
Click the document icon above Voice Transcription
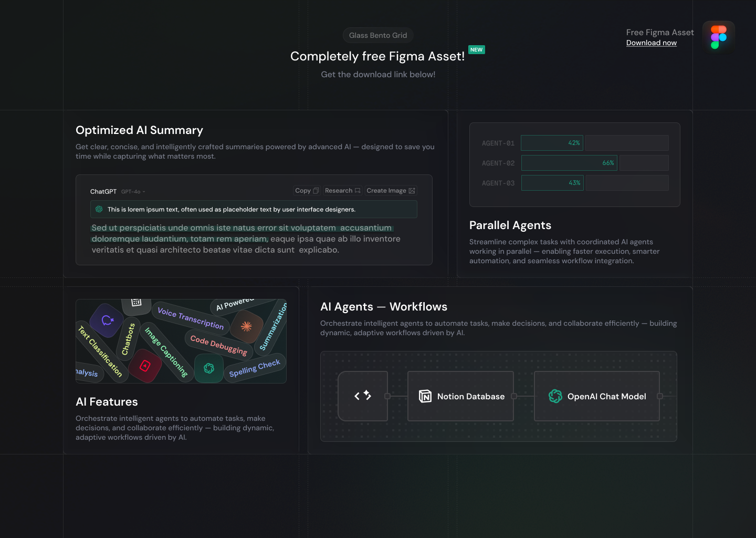click(x=136, y=303)
